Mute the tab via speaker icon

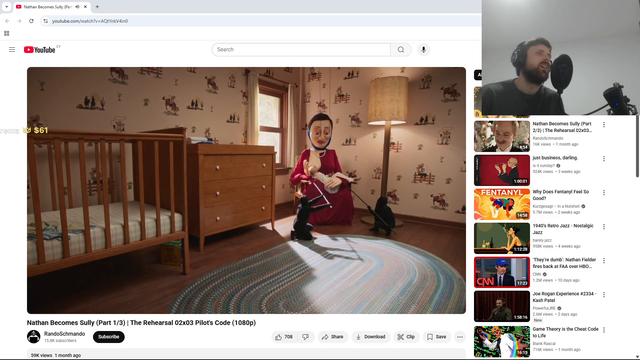coord(77,7)
